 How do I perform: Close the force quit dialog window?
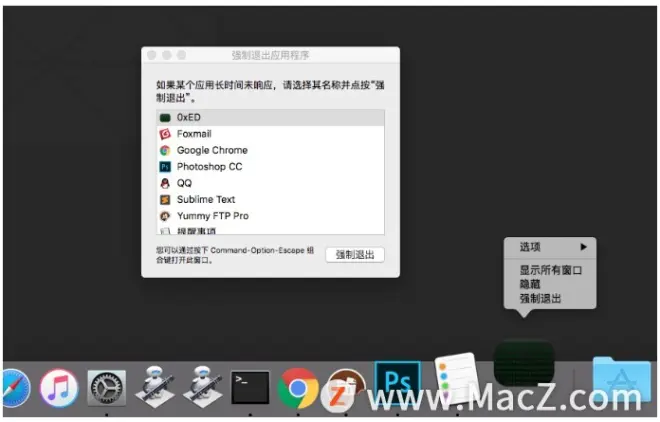(x=152, y=55)
